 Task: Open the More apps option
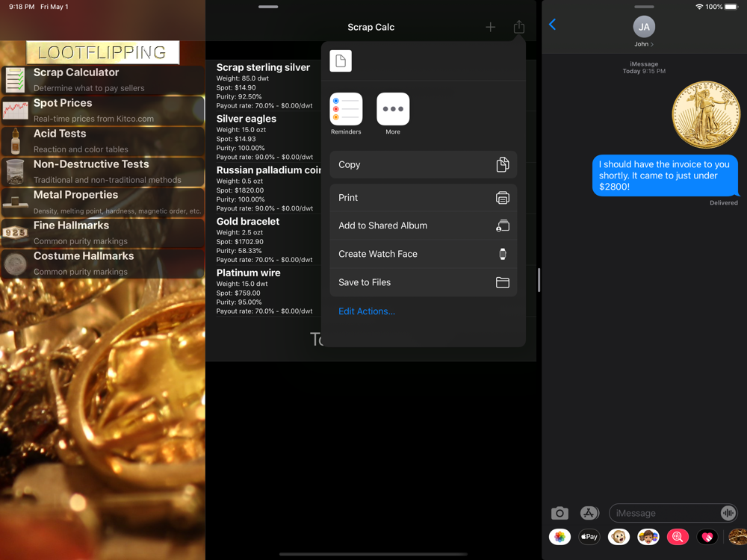(x=393, y=113)
